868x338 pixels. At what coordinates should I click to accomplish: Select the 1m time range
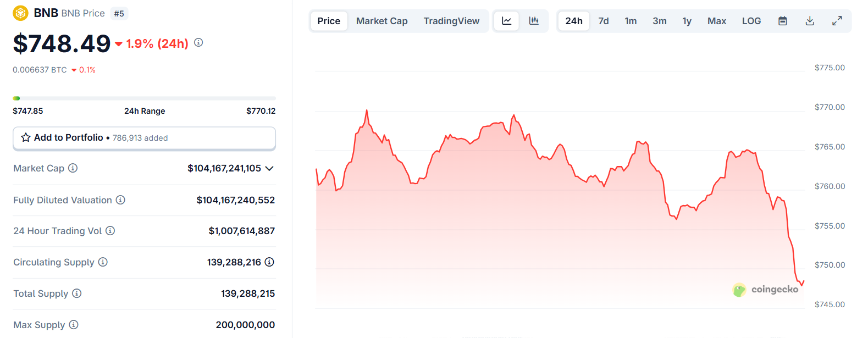click(x=631, y=21)
